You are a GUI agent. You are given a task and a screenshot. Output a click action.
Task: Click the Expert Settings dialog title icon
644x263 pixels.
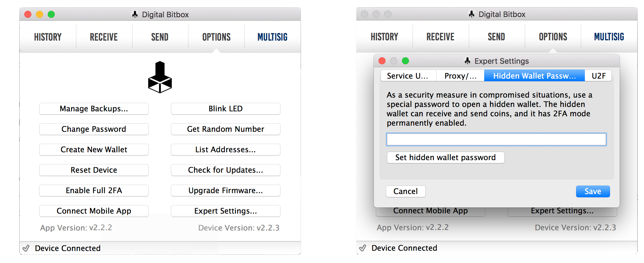(467, 61)
